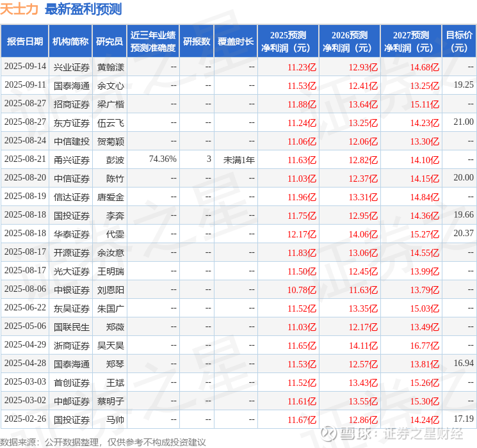The width and height of the screenshot is (477, 448).
Task: Click 2027 forecast 15.11亿
Action: tap(424, 104)
